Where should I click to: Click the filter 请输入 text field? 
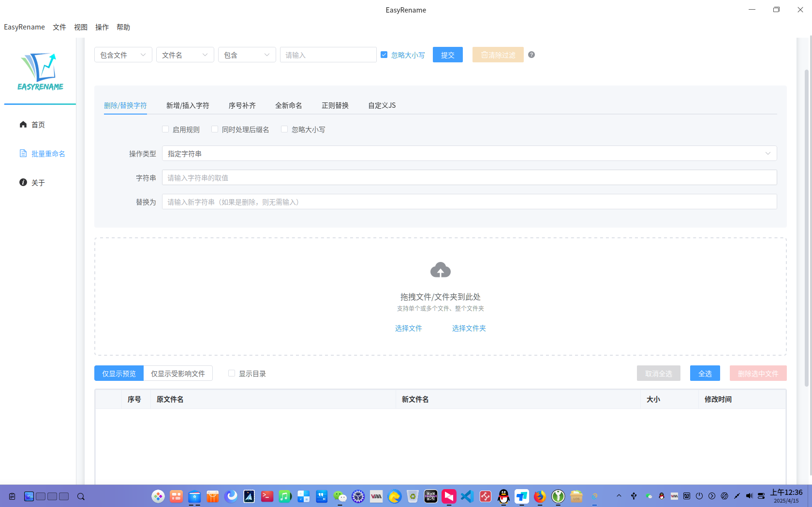(328, 55)
